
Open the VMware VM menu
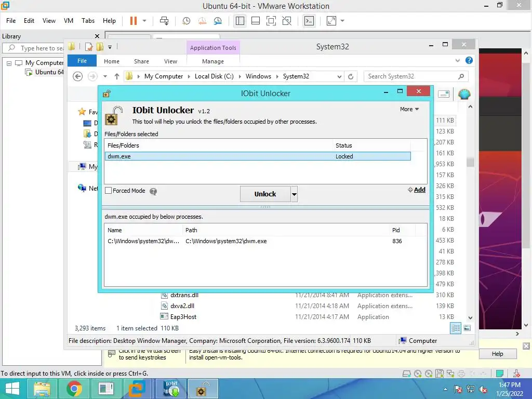point(69,21)
